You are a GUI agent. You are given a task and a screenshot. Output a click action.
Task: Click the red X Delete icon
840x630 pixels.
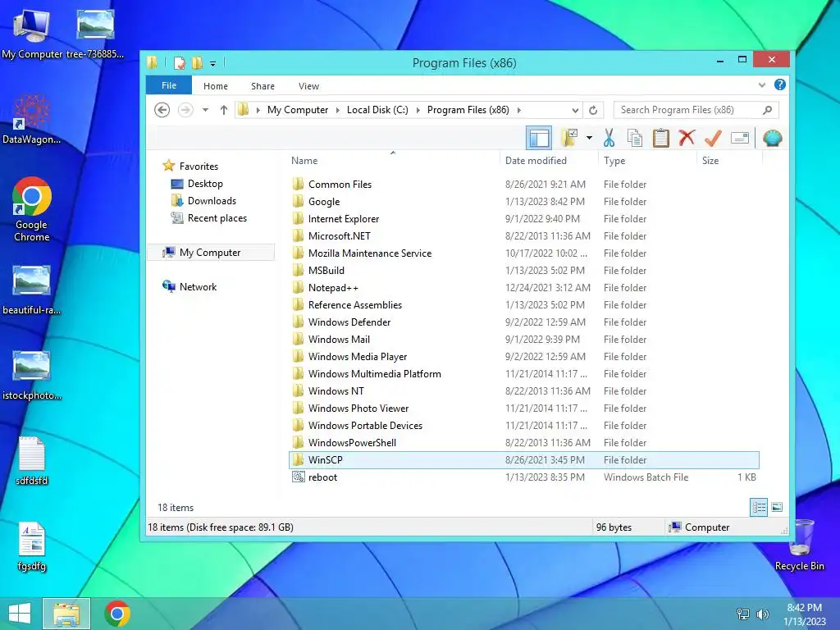(687, 138)
